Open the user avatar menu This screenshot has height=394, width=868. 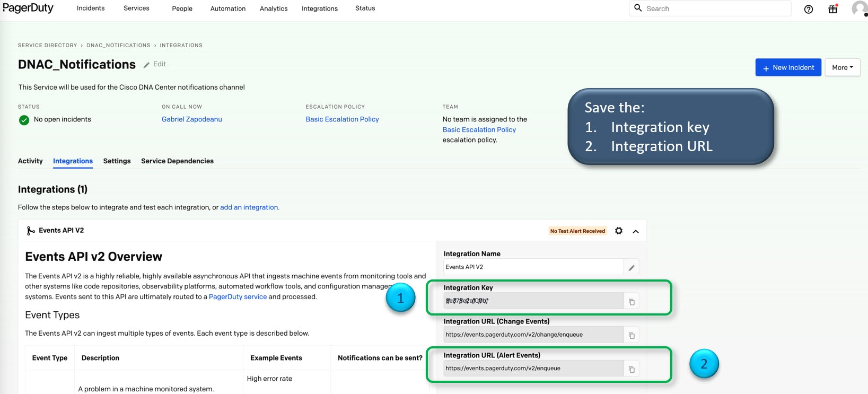coord(860,8)
